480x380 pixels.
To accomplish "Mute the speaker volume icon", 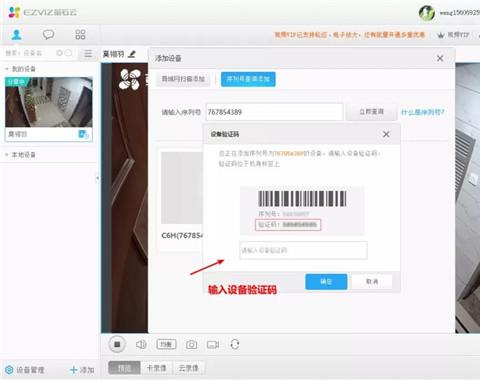I will click(x=141, y=345).
